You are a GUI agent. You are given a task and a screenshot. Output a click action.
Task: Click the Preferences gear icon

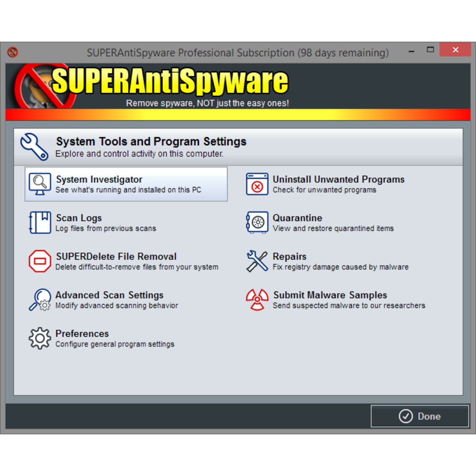(39, 338)
